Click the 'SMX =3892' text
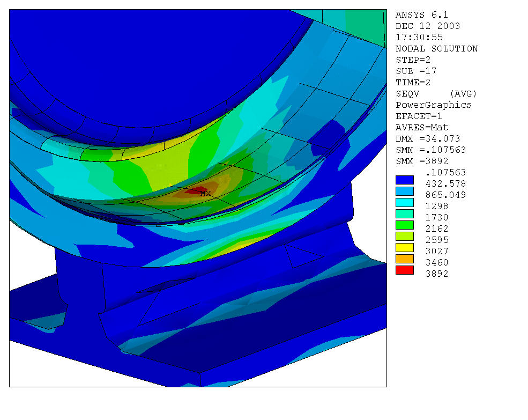528x420 pixels. tap(421, 161)
